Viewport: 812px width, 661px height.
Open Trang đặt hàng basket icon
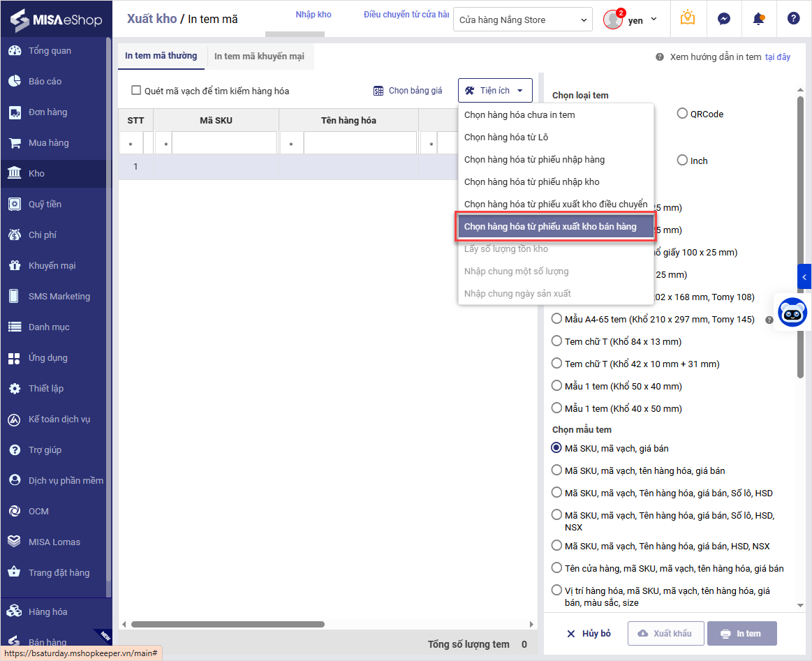(15, 572)
